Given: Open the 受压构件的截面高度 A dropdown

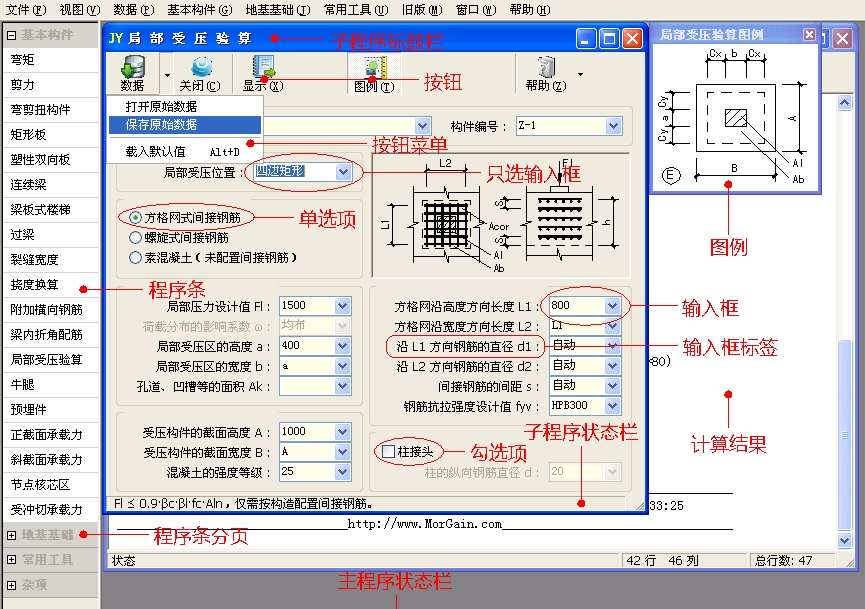Looking at the screenshot, I should coord(343,431).
